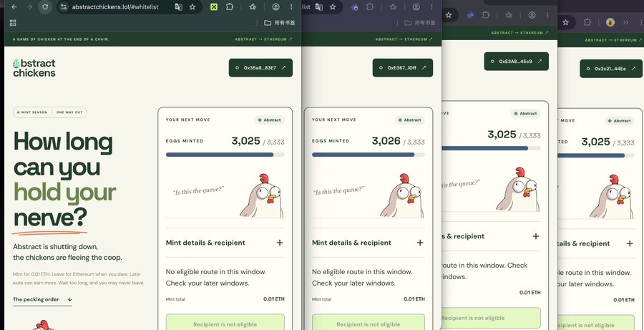Click the "How long can you hold your nerve?" headline

(x=64, y=179)
